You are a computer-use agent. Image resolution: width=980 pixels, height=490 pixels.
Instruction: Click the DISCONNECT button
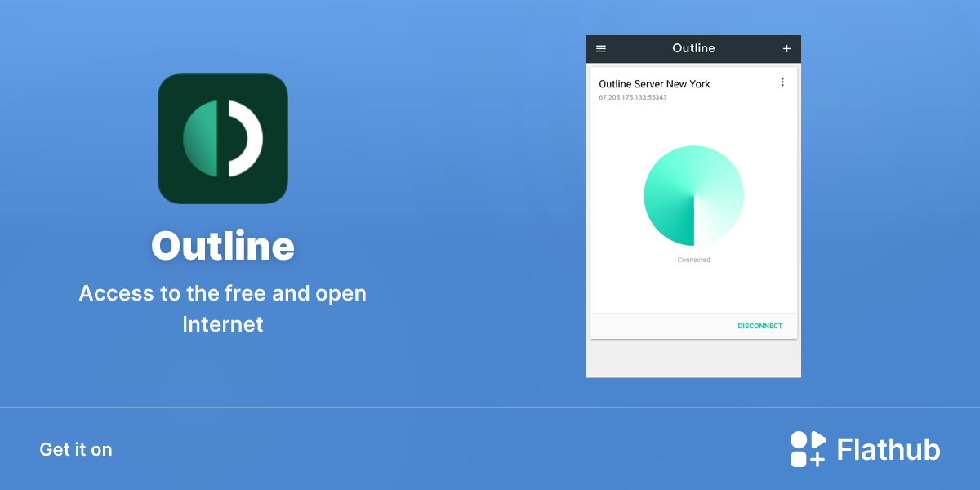[759, 326]
